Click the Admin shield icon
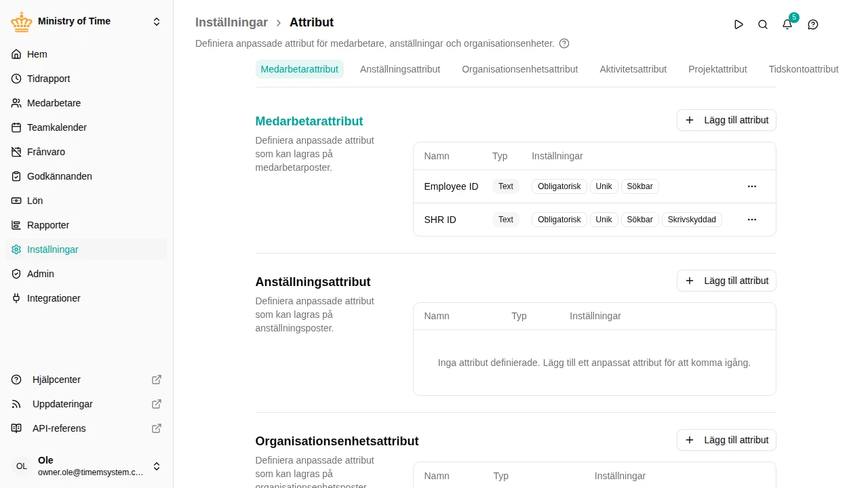 16,274
